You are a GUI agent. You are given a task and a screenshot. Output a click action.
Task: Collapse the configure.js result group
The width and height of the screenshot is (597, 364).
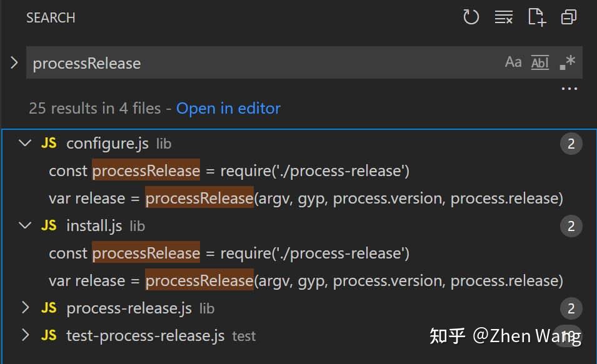pos(26,143)
